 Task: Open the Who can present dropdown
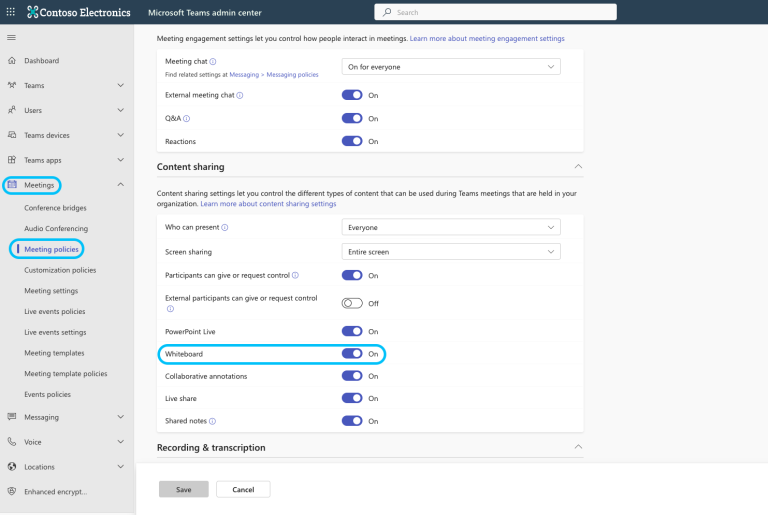pyautogui.click(x=451, y=227)
